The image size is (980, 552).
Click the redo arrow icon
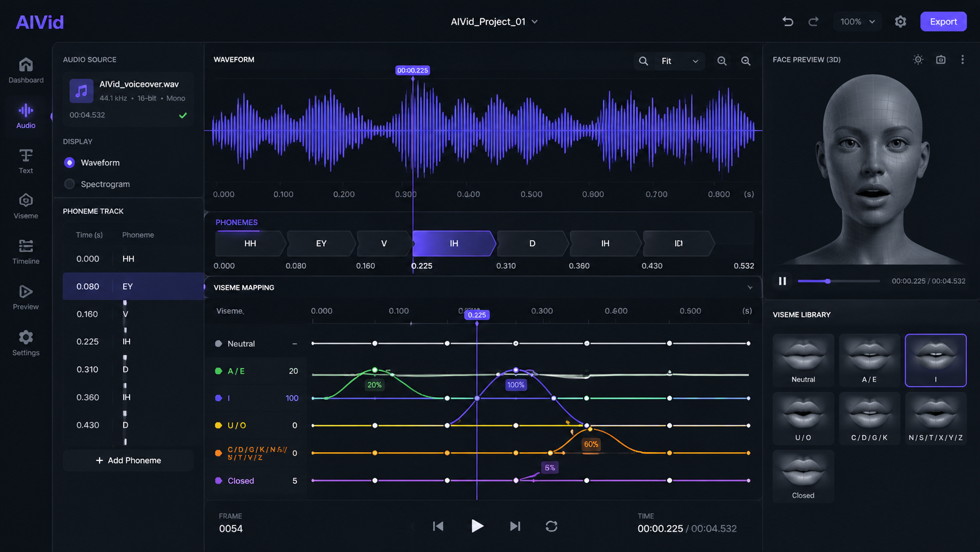pyautogui.click(x=814, y=22)
